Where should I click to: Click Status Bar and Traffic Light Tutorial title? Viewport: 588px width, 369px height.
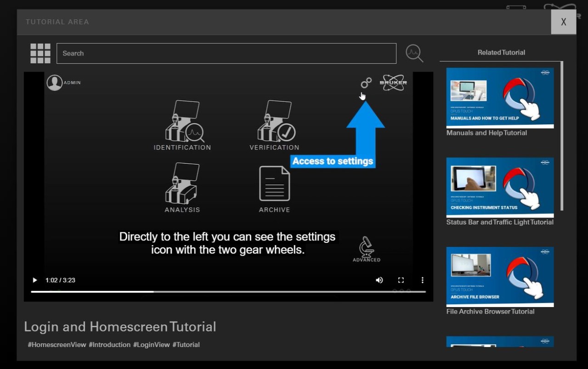pos(500,222)
